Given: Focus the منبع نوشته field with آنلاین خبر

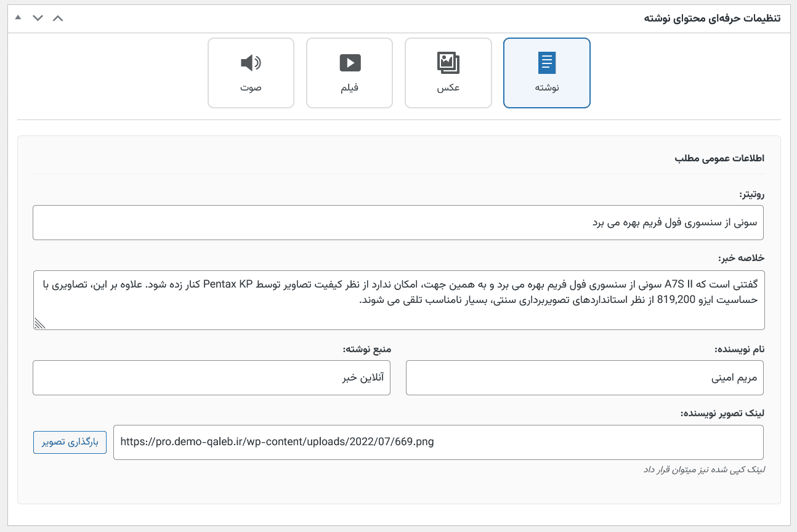Looking at the screenshot, I should (x=211, y=377).
